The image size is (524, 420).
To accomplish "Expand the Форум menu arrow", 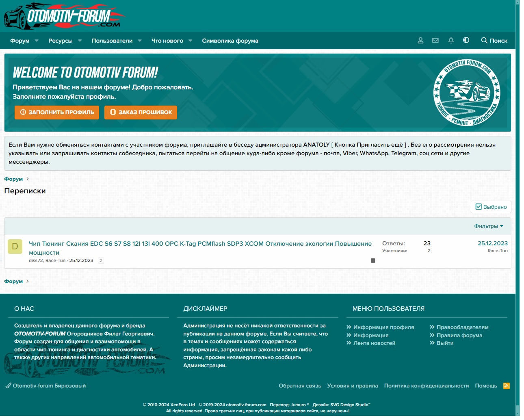I will (37, 41).
